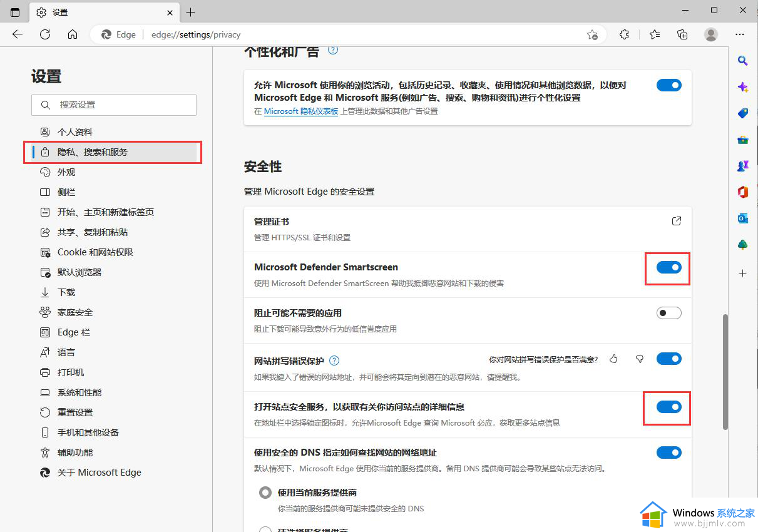Open help icon beside 网站拼写错误保护
Image resolution: width=758 pixels, height=532 pixels.
[334, 361]
